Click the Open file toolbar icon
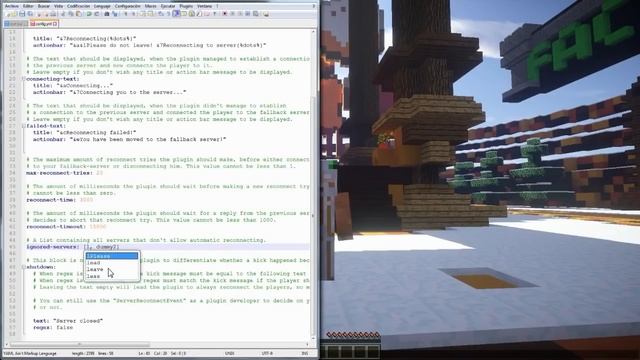 (14, 14)
